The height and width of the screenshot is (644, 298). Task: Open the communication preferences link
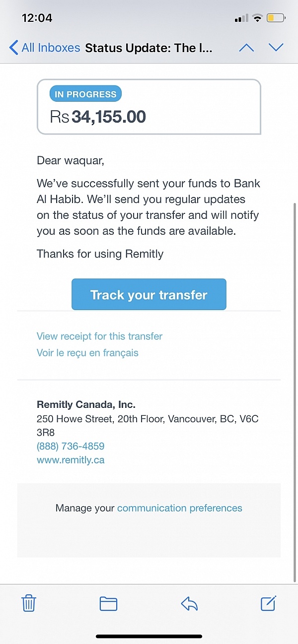coord(180,508)
